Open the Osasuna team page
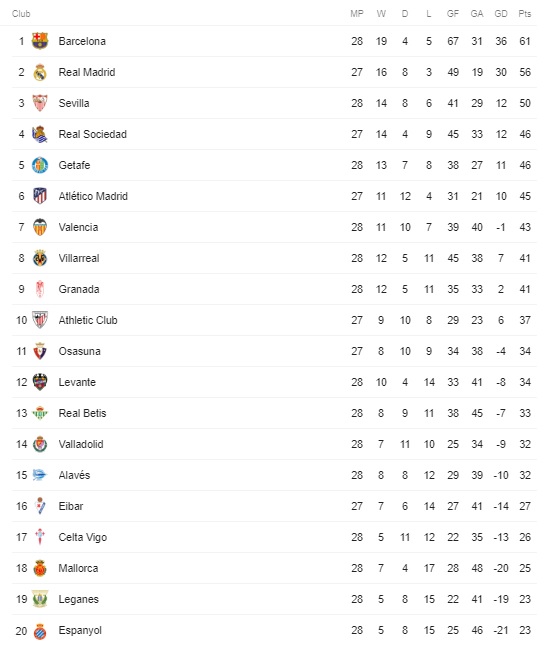 (x=79, y=351)
